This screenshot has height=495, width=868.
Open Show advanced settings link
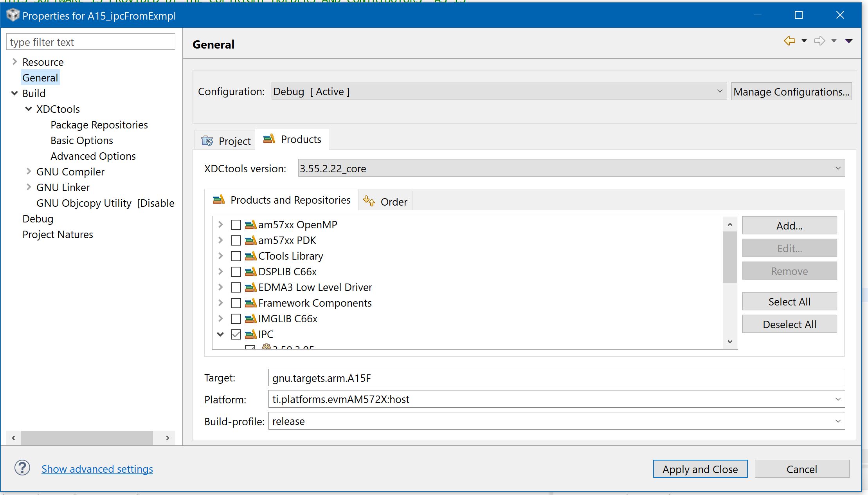[97, 469]
